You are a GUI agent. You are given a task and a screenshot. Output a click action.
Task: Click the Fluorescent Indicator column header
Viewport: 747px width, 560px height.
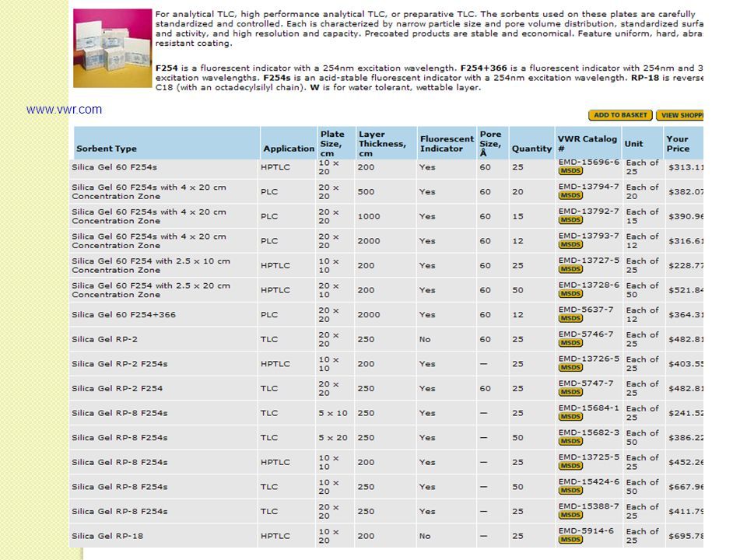447,144
